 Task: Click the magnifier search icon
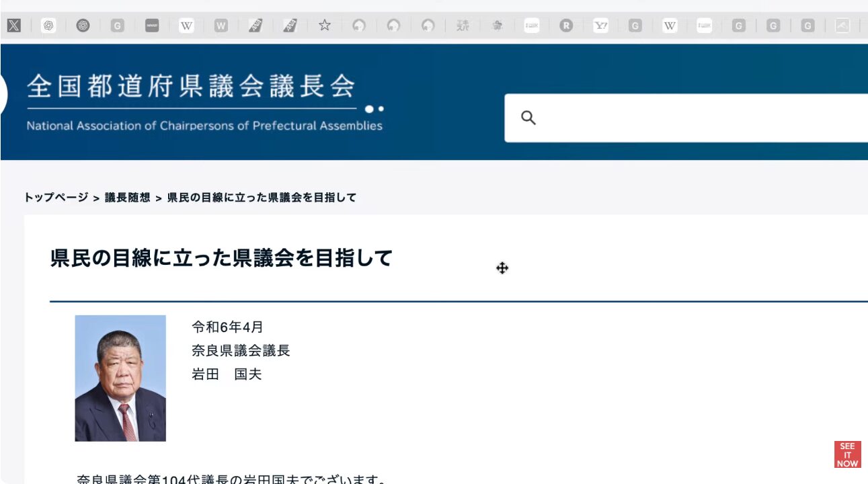click(x=528, y=118)
